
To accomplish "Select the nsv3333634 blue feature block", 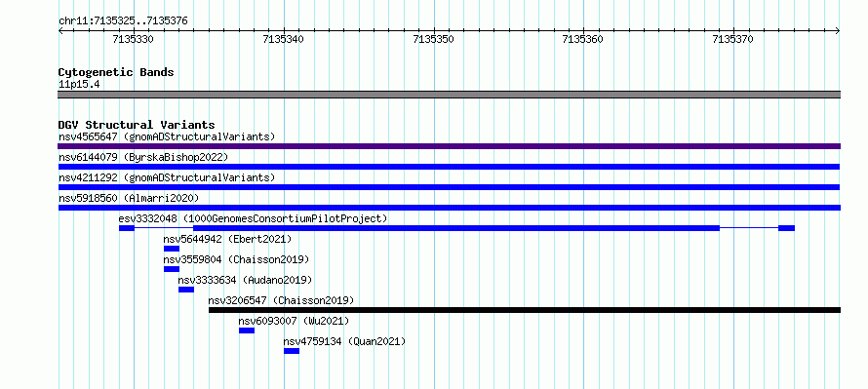I will click(x=186, y=290).
